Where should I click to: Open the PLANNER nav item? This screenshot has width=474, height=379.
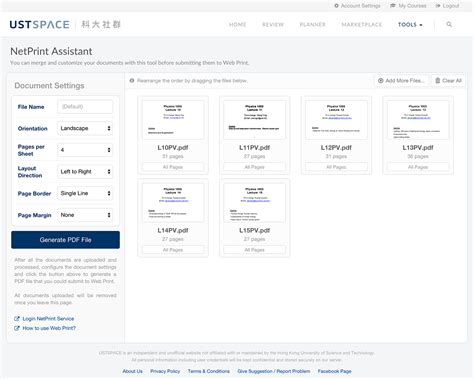(x=312, y=25)
